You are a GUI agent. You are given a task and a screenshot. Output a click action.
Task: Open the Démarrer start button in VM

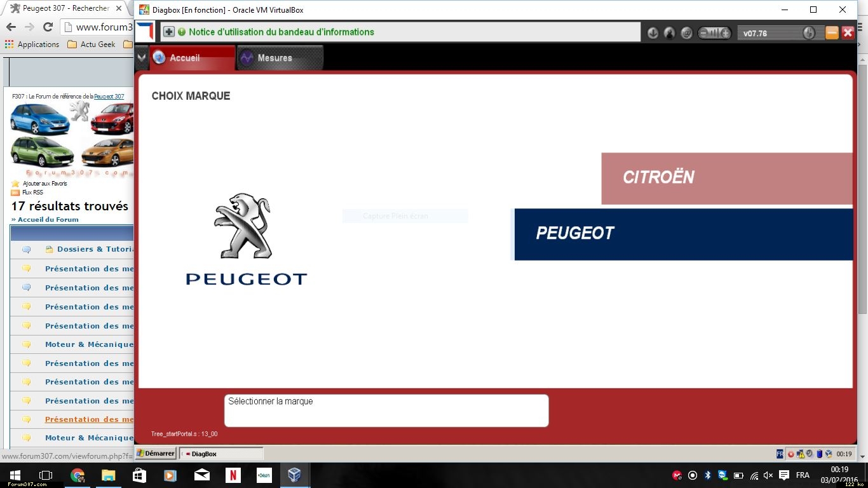(x=156, y=453)
